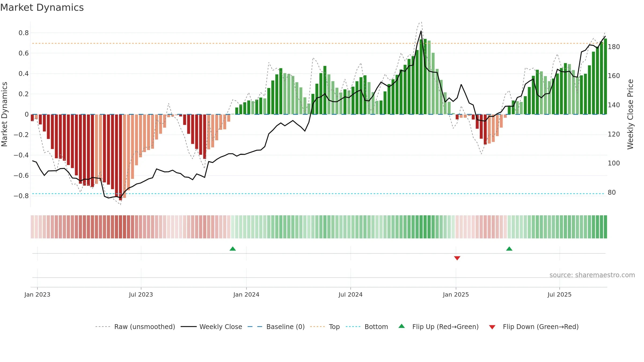The height and width of the screenshot is (362, 644).
Task: Click the 80 right axis tick label
Action: [x=612, y=193]
